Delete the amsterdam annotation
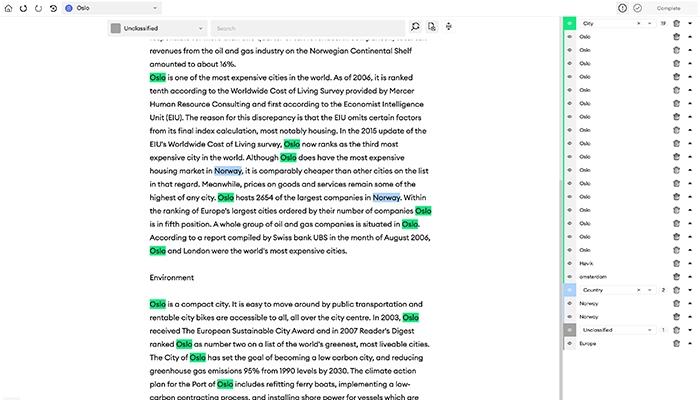This screenshot has width=700, height=400. 676,277
